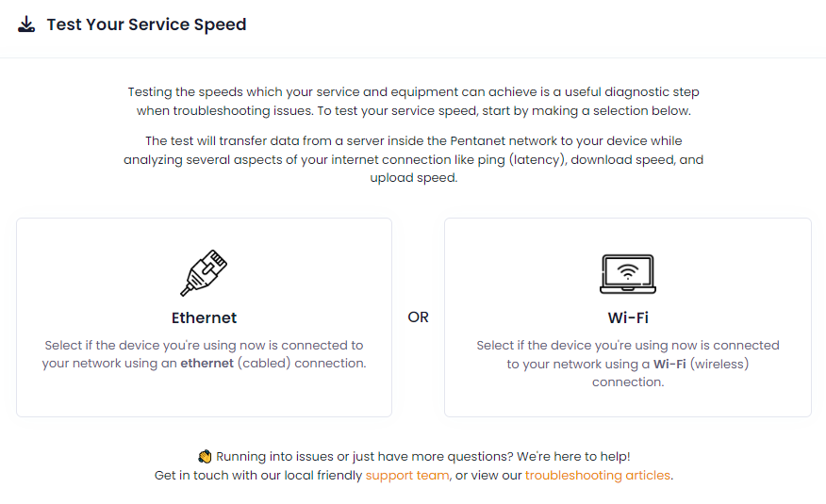The image size is (826, 504).
Task: Click the download icon beside the page title
Action: pos(26,24)
